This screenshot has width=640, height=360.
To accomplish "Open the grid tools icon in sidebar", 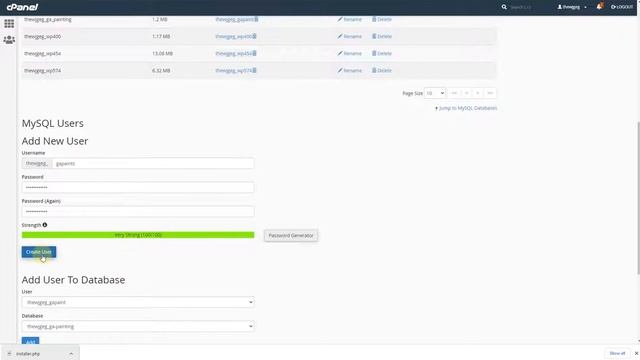I will (9, 24).
